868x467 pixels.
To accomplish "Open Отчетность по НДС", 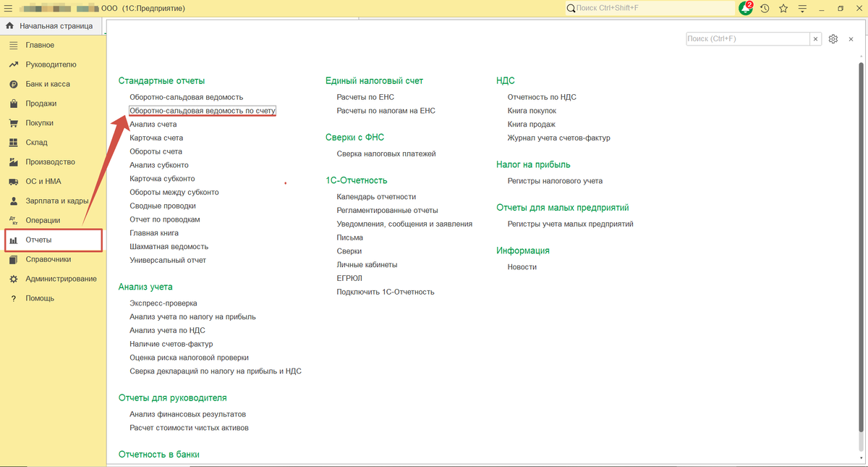I will click(x=542, y=97).
